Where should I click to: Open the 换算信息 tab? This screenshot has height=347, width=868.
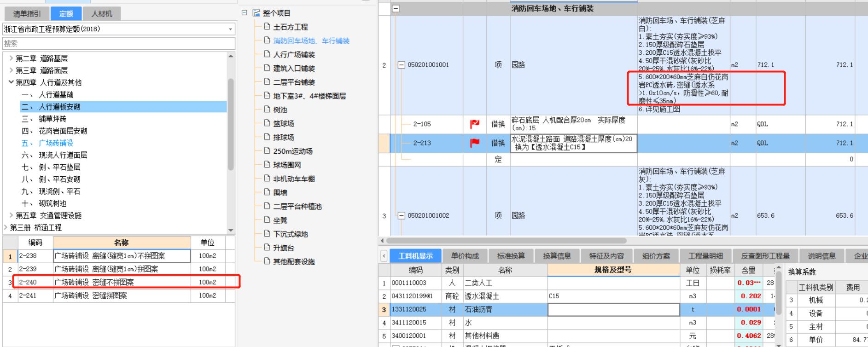[x=557, y=256]
